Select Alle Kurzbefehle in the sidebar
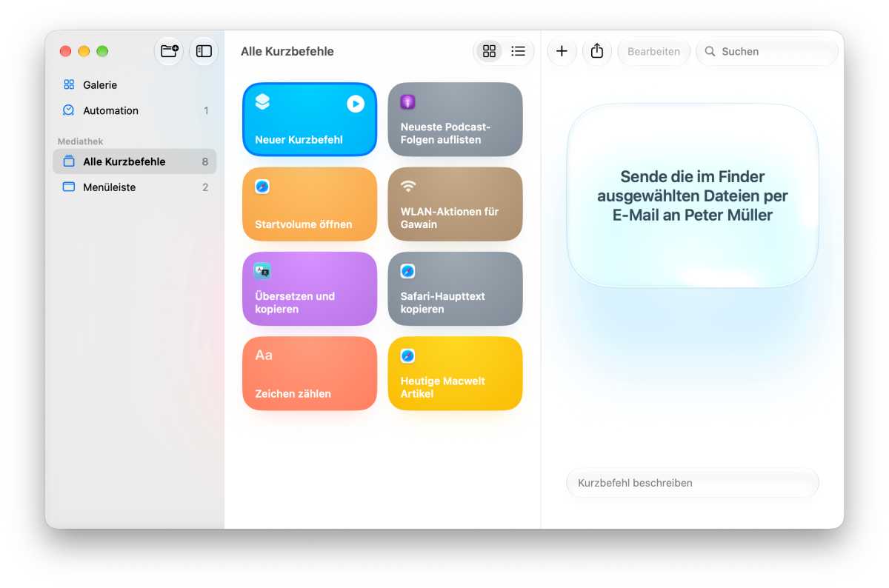Screen dimensions: 889x588 point(134,161)
